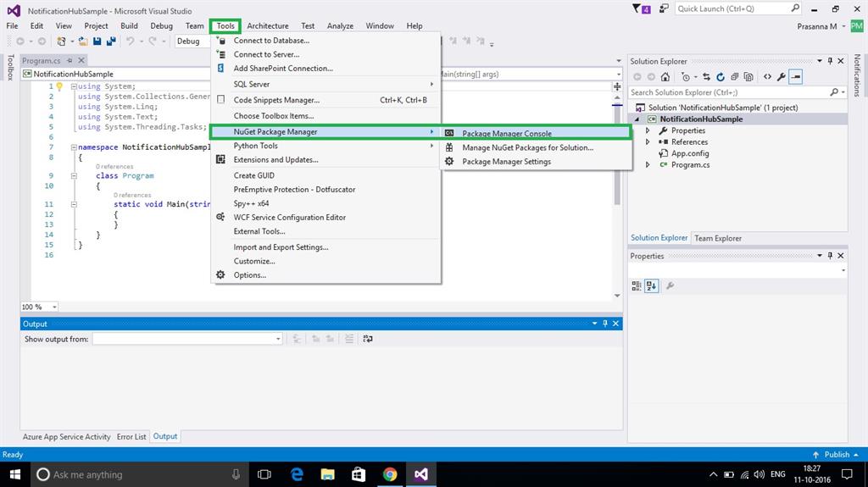Click the View Code icon in Solution Explorer
868x487 pixels.
767,77
